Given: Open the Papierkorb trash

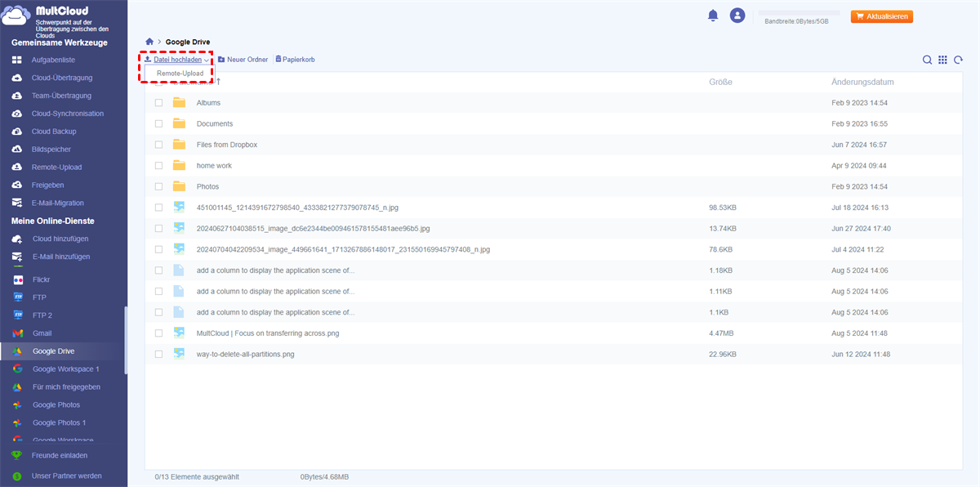Looking at the screenshot, I should [295, 60].
